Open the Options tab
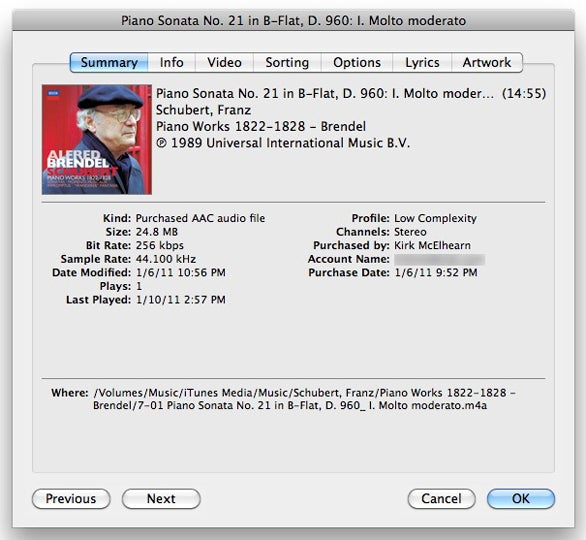Screen dimensions: 586x540 [x=357, y=62]
